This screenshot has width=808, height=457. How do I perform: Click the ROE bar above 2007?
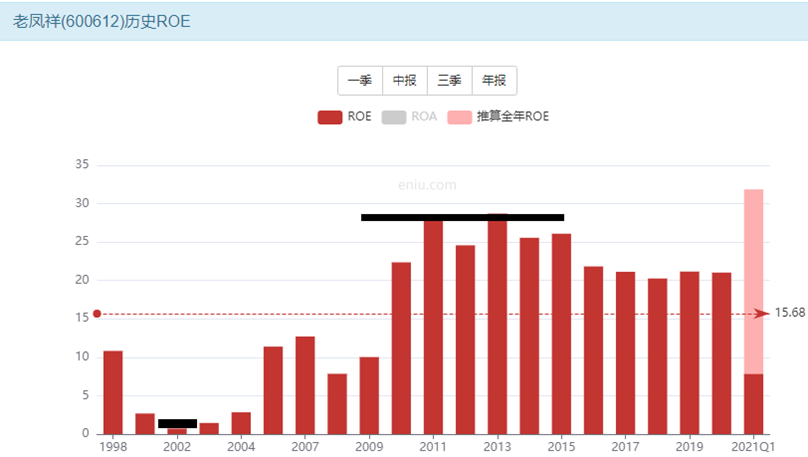point(305,385)
